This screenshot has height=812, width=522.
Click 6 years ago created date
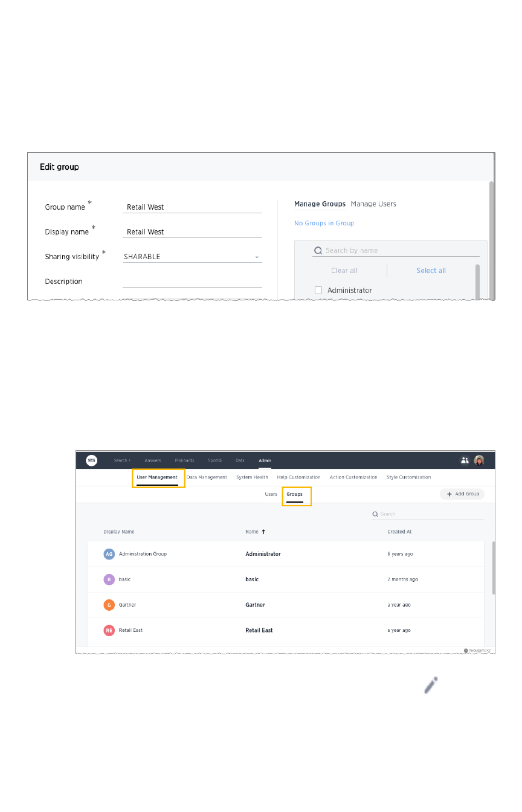[400, 554]
